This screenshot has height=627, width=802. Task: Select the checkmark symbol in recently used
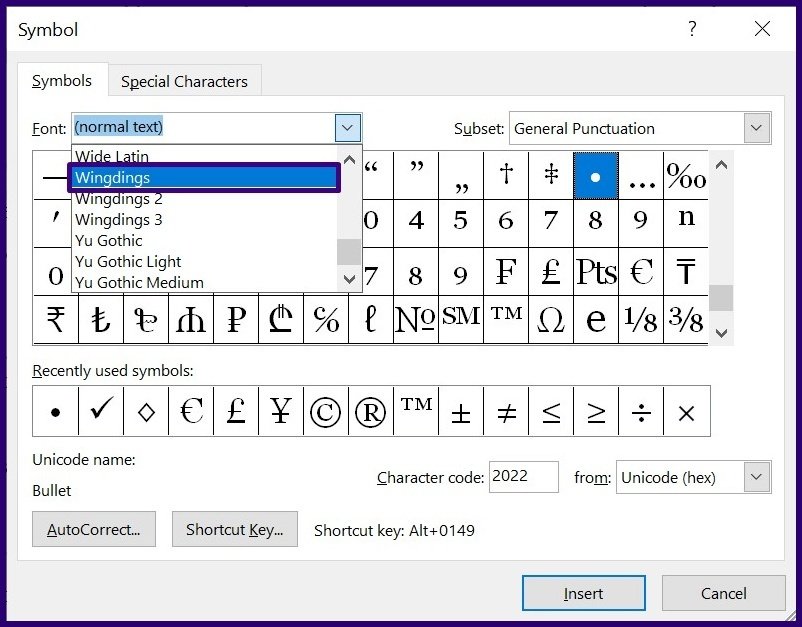point(100,411)
